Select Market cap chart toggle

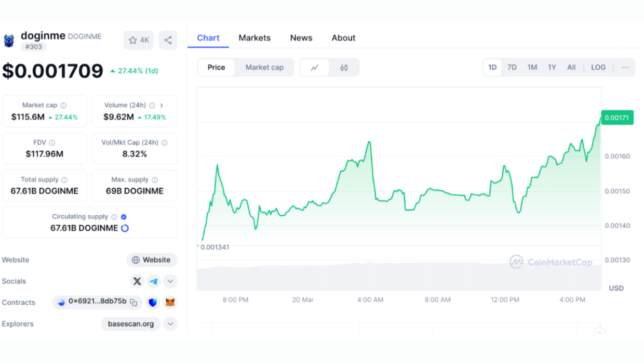264,68
